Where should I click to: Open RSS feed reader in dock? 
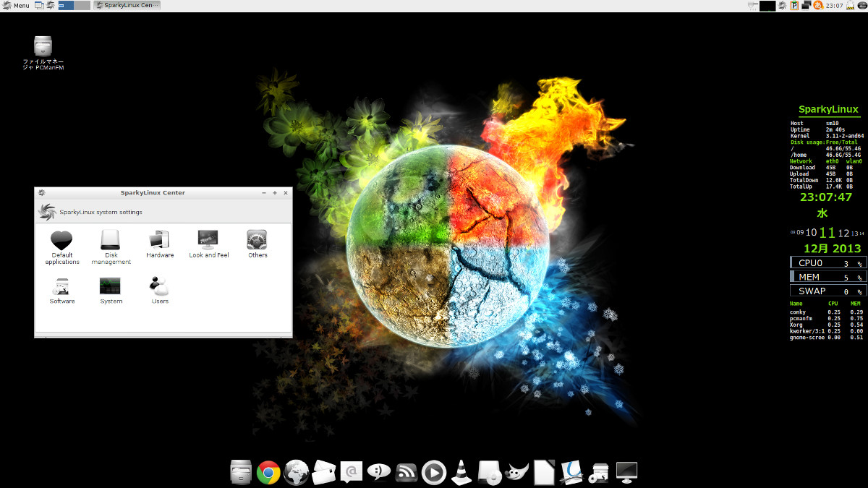point(407,472)
